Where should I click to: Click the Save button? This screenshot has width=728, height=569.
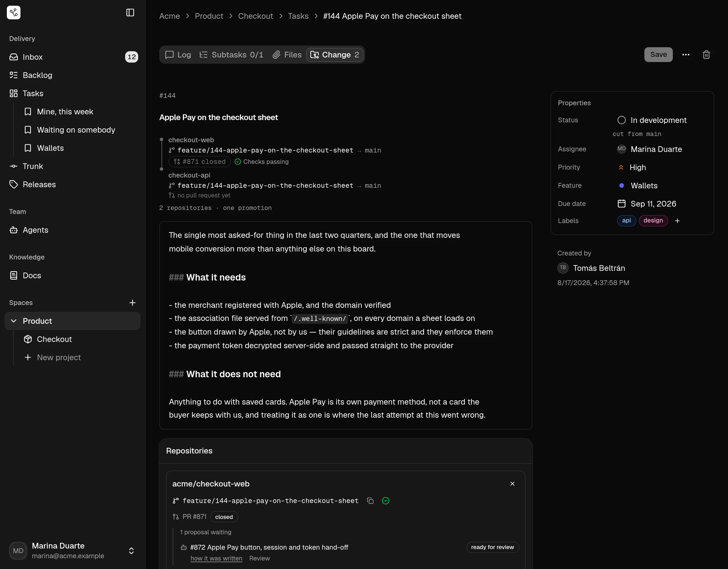(x=658, y=55)
